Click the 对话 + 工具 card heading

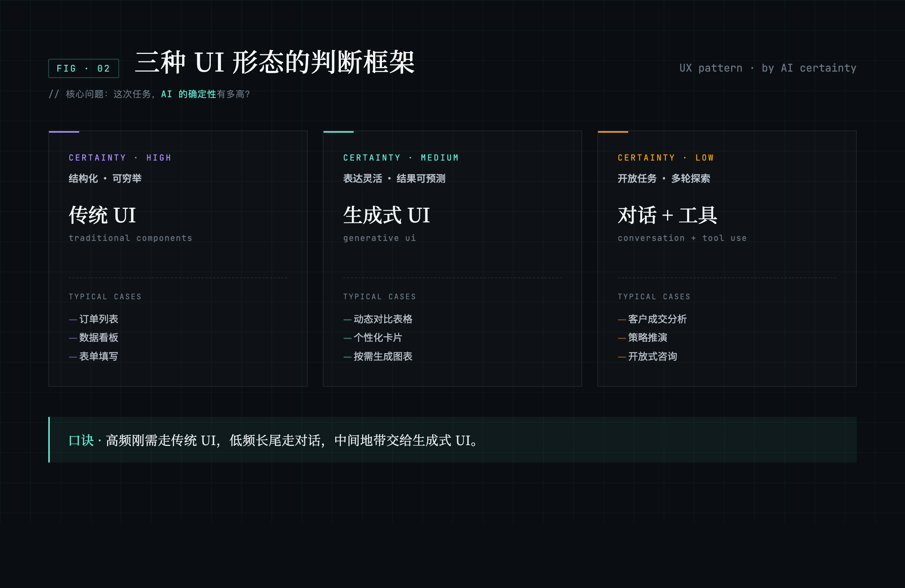pyautogui.click(x=667, y=215)
